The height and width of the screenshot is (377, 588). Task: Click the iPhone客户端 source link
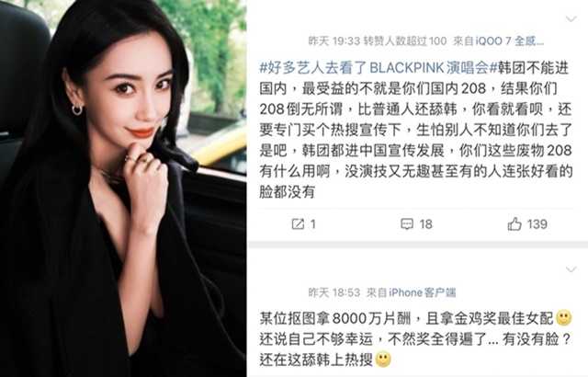[423, 292]
